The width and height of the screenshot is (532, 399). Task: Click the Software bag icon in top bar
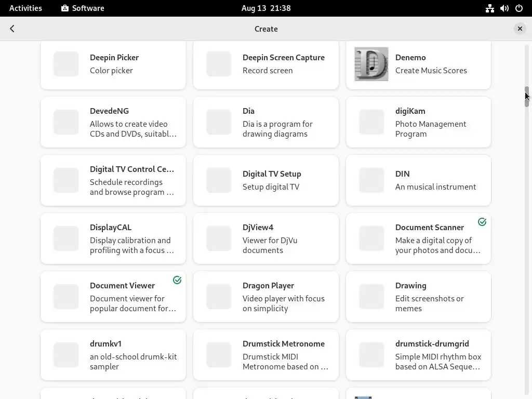pos(65,8)
